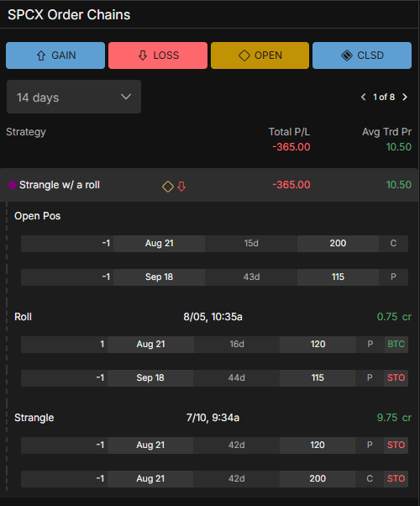Toggle the OPEN filter button
Screen dimensions: 420x506
tap(260, 55)
